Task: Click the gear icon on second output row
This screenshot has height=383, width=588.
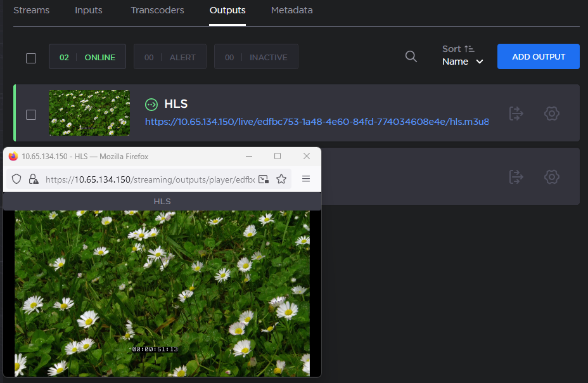Action: [551, 177]
